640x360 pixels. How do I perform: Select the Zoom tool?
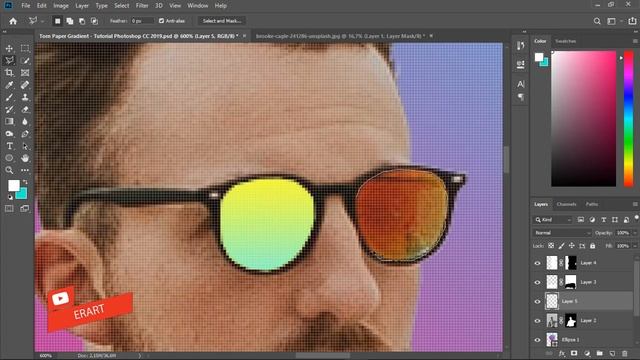coord(9,170)
